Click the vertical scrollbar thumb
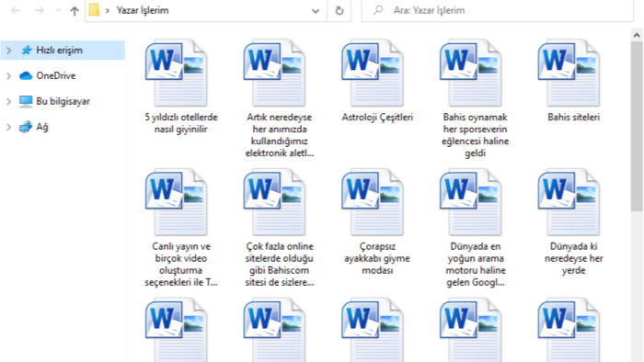 pyautogui.click(x=637, y=126)
